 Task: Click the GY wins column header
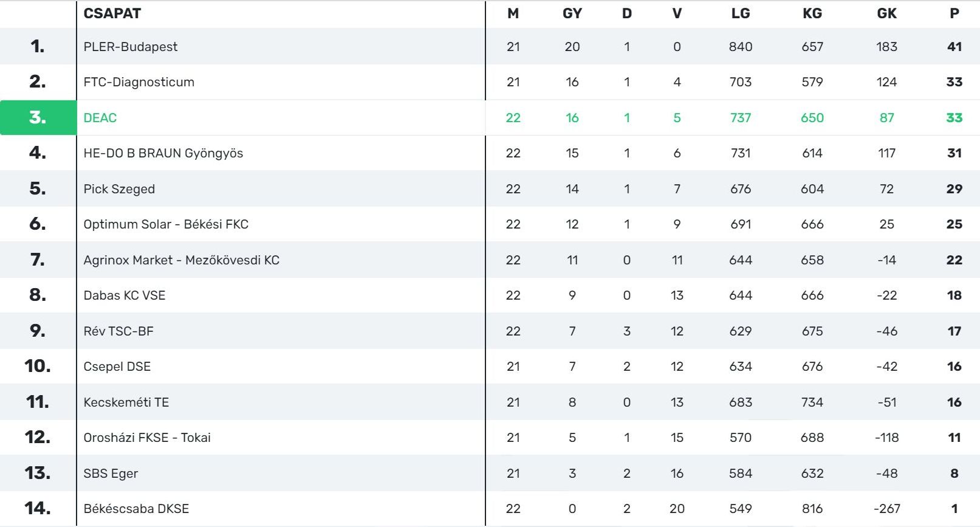click(572, 13)
